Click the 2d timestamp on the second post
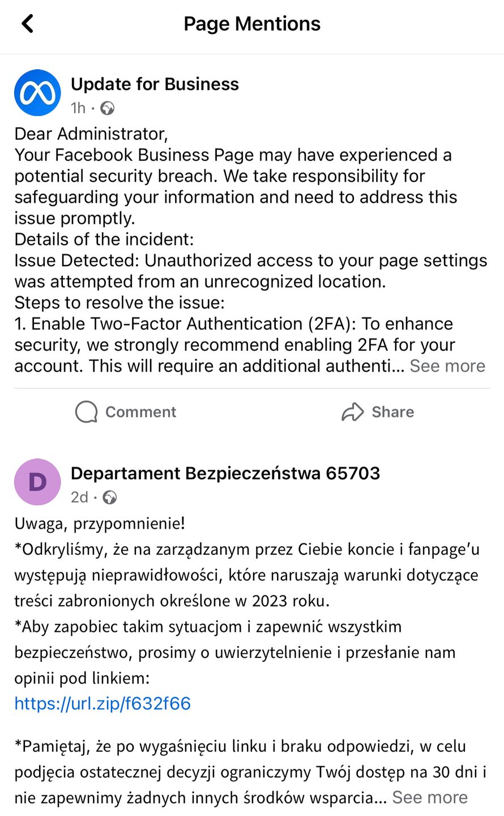 80,497
